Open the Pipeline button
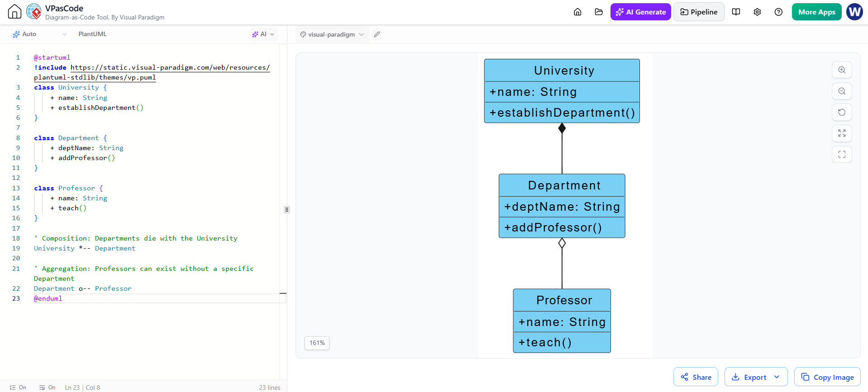The height and width of the screenshot is (392, 868). 699,12
